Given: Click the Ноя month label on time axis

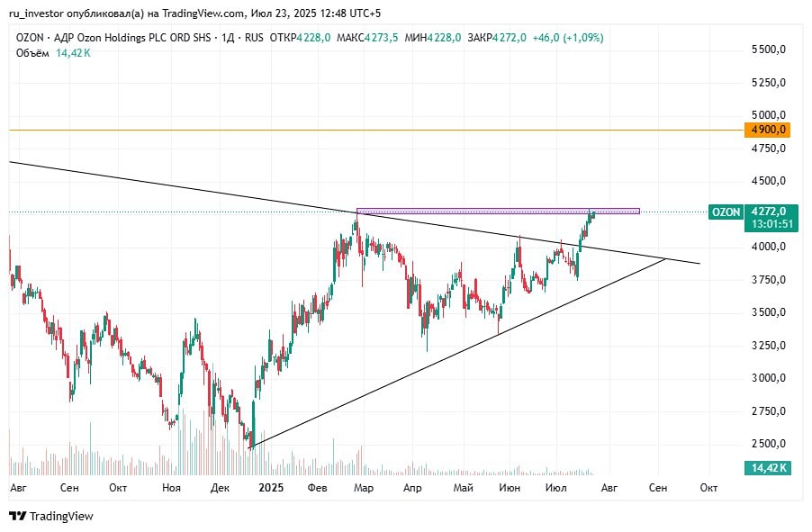Looking at the screenshot, I should tap(171, 488).
